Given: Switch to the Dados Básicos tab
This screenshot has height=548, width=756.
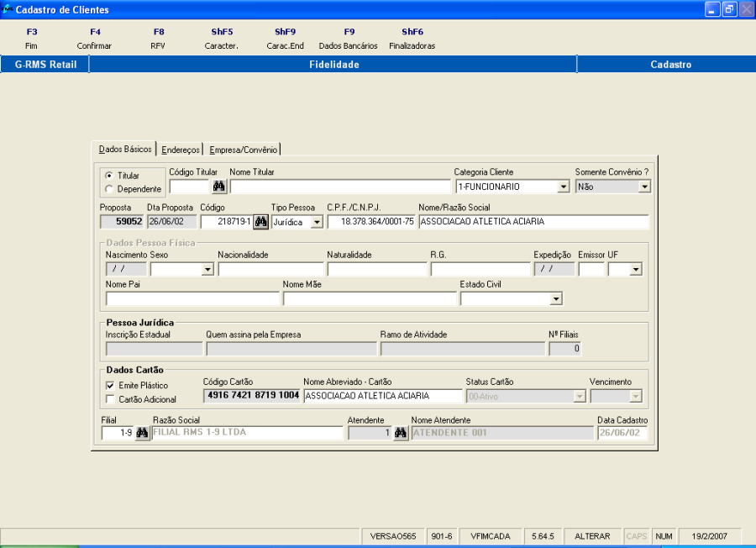Looking at the screenshot, I should pos(125,150).
